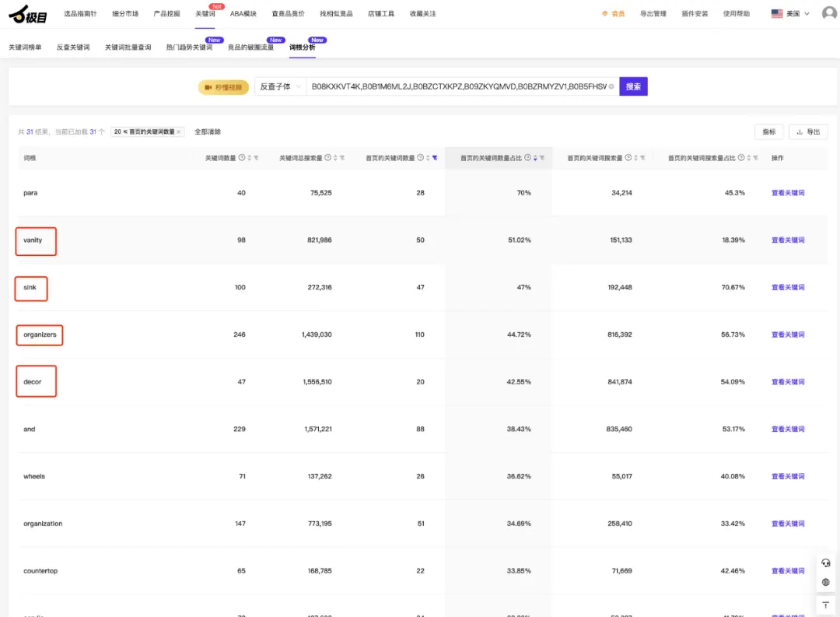Screen dimensions: 840x617
Task: Toggle sort on 首页的关键词数量占比 column
Action: coord(534,158)
